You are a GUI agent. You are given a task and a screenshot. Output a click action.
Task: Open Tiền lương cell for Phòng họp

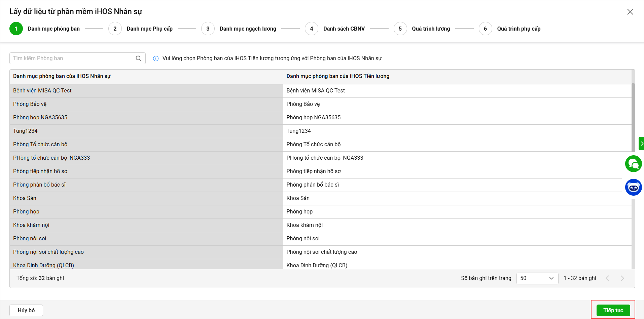457,212
